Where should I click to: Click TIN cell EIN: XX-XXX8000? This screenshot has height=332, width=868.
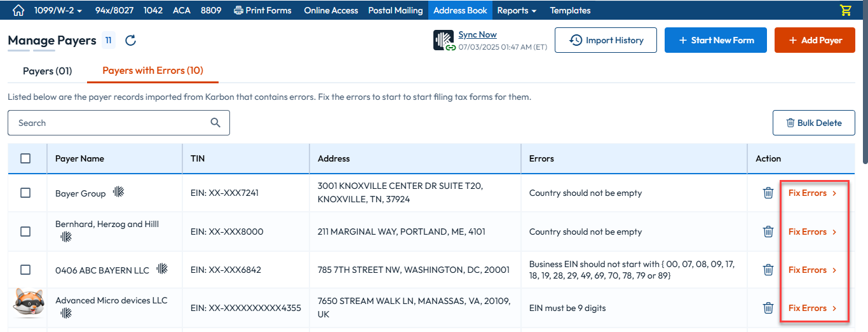[x=227, y=232]
